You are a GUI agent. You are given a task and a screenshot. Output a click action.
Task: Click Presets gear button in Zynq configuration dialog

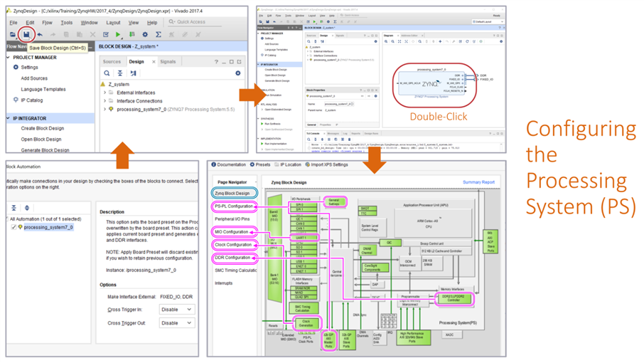260,164
